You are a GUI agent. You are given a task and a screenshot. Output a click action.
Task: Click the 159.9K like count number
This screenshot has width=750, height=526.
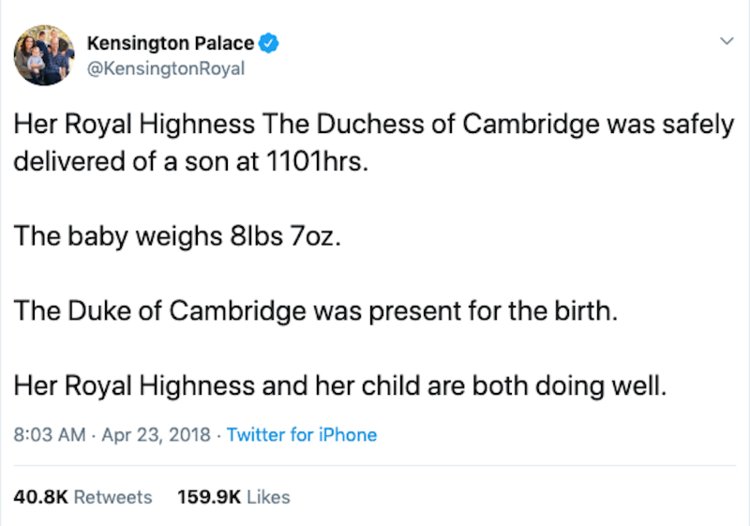click(x=208, y=497)
